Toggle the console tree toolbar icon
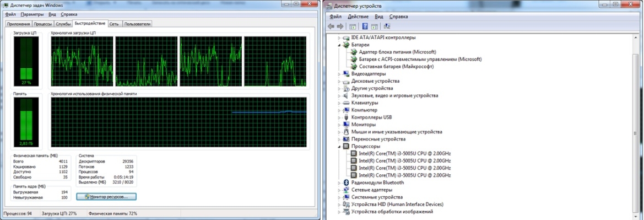The image size is (644, 220). (353, 26)
